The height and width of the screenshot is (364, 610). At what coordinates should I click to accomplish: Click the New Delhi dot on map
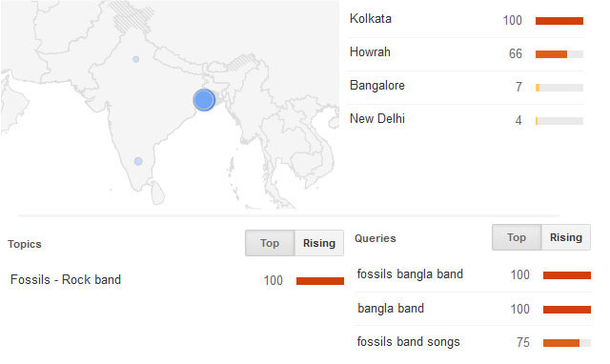(135, 59)
